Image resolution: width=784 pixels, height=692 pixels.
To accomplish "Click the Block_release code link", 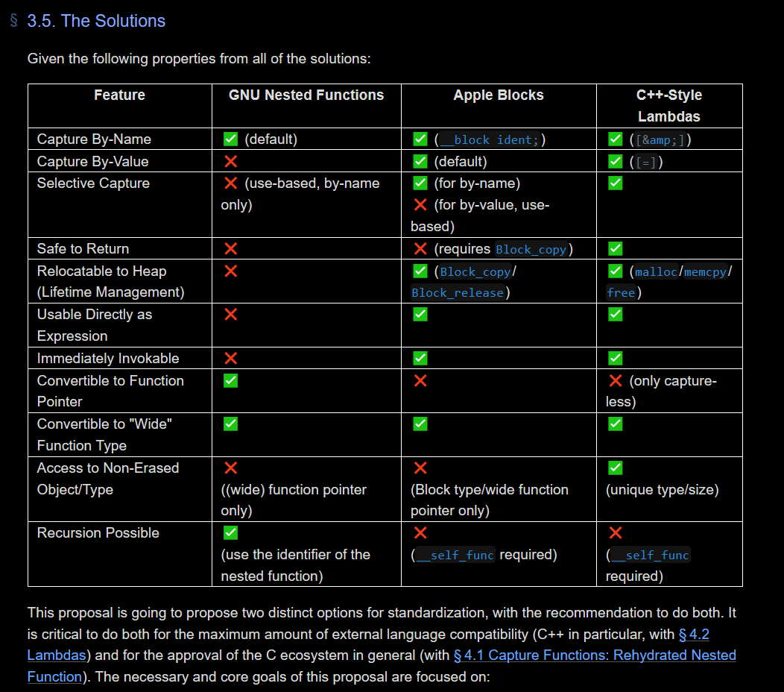I will pyautogui.click(x=457, y=293).
